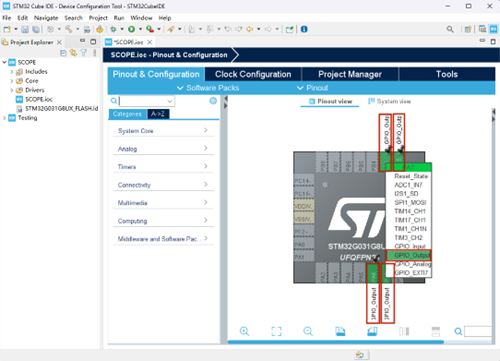Switch to Project Manager tab

(x=350, y=74)
